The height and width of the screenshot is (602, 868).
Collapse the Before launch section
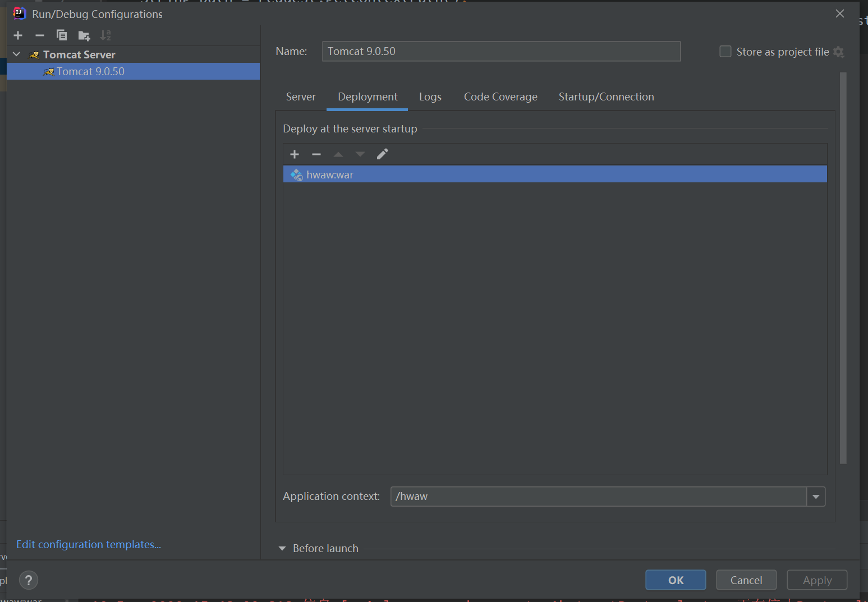click(x=282, y=548)
